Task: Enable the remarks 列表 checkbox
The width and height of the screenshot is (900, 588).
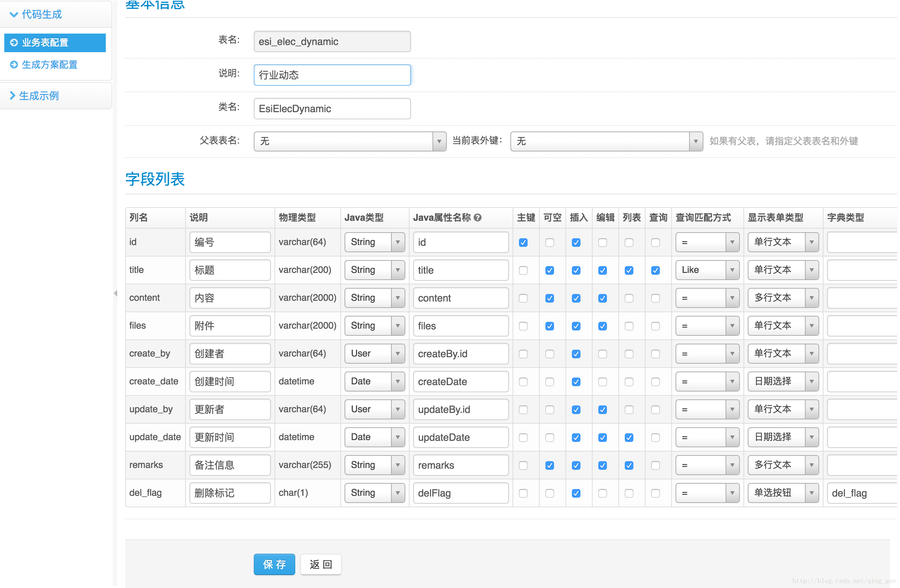Action: pyautogui.click(x=629, y=465)
